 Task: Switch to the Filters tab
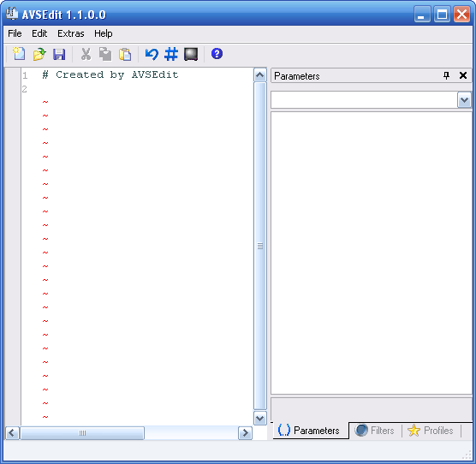[x=375, y=431]
